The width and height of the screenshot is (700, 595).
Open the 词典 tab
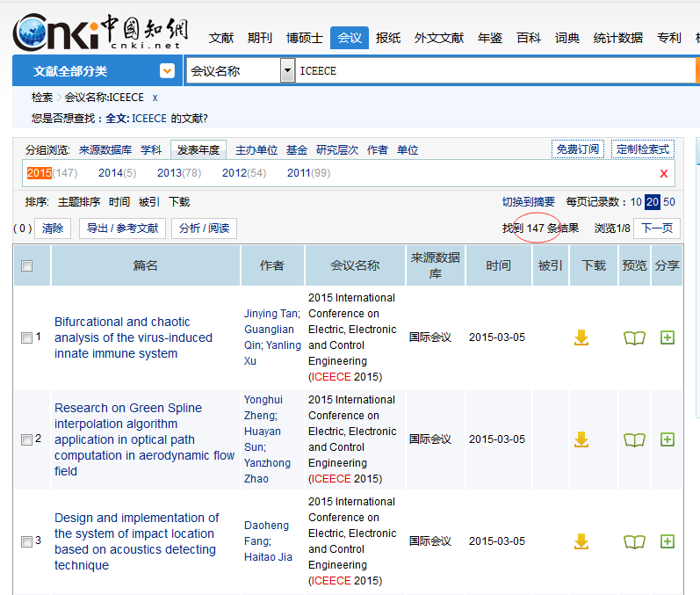567,38
